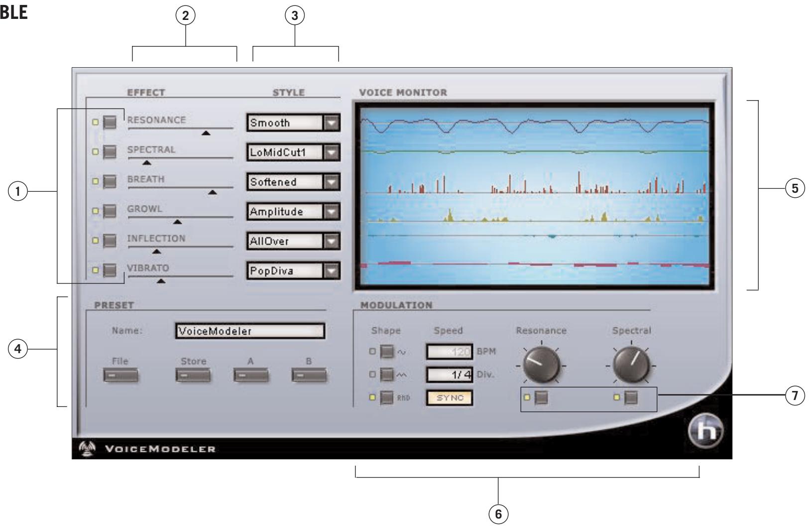The height and width of the screenshot is (529, 812).
Task: Toggle the SPECTRAL effect on/off button
Action: [x=110, y=151]
